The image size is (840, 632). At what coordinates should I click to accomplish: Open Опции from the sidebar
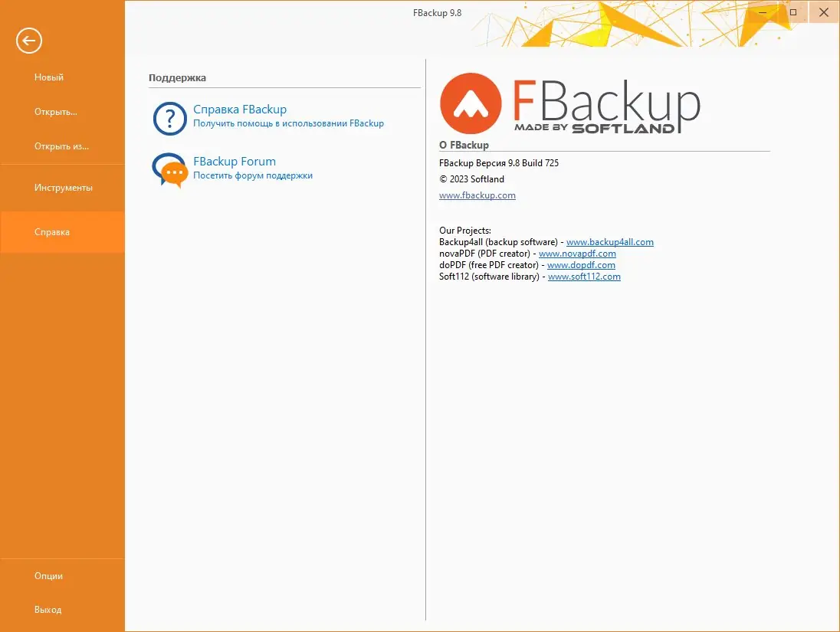[48, 576]
